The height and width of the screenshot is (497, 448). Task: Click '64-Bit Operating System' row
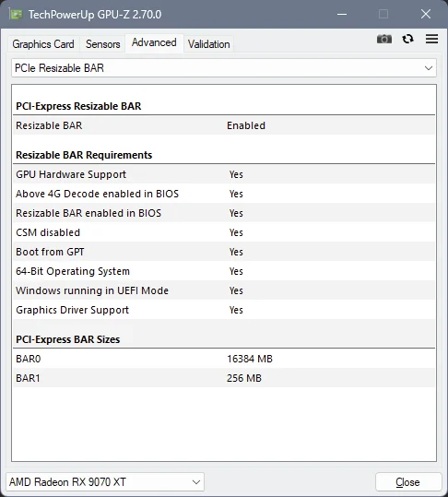click(224, 271)
